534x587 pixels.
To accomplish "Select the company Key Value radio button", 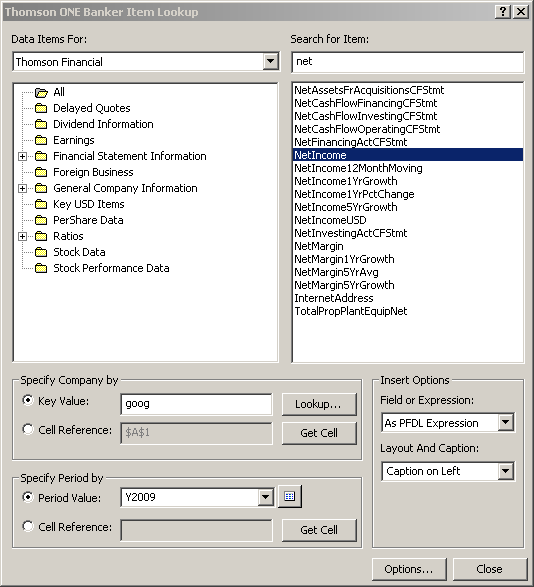I will pyautogui.click(x=28, y=400).
